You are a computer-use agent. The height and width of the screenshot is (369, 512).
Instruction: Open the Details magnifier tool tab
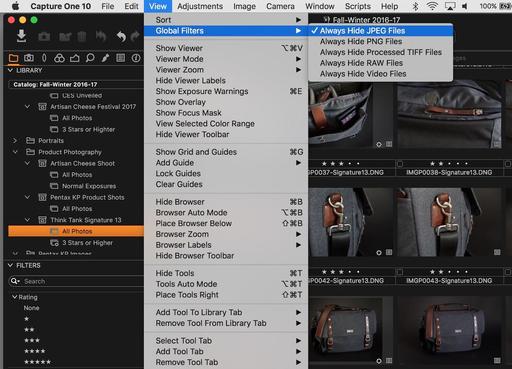point(90,58)
